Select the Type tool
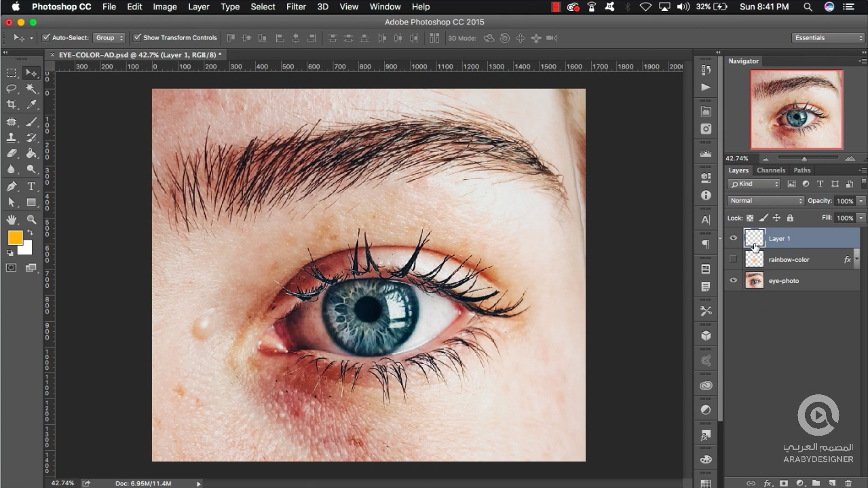The height and width of the screenshot is (488, 868). [31, 187]
